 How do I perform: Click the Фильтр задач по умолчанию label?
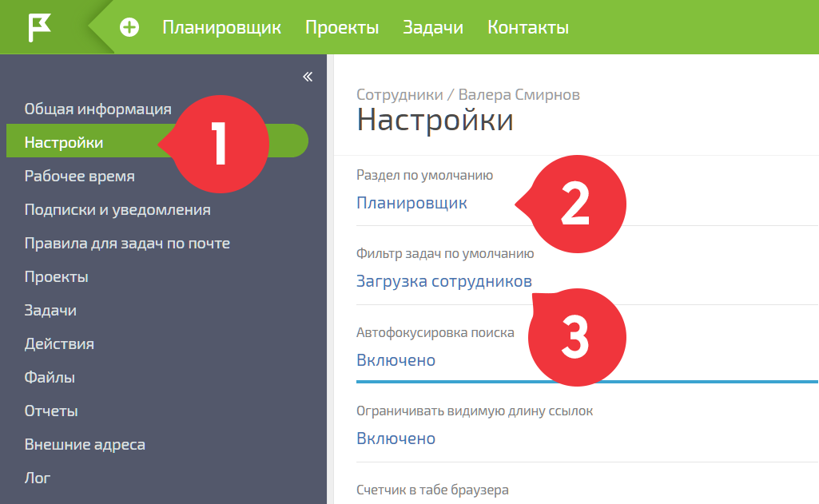point(445,253)
